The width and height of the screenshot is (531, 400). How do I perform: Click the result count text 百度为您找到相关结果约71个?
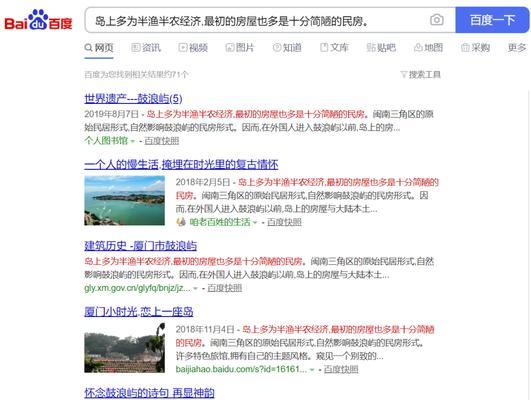pyautogui.click(x=136, y=75)
